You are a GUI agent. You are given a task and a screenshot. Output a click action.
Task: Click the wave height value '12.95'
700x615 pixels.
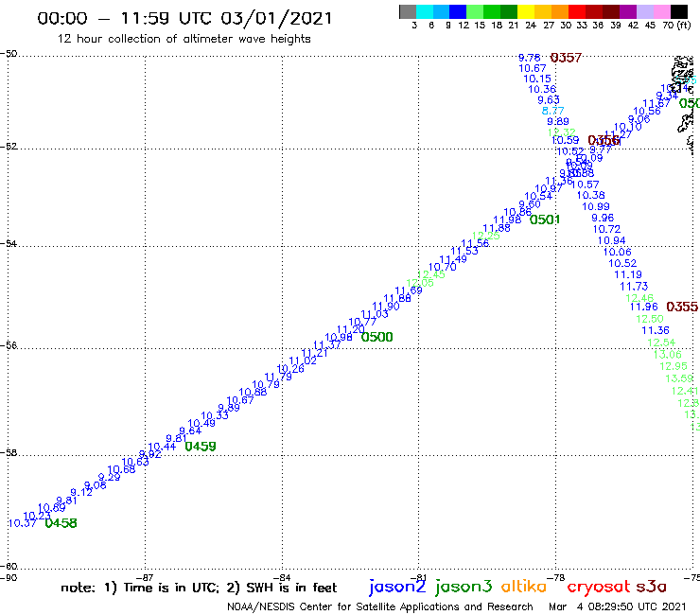click(674, 366)
